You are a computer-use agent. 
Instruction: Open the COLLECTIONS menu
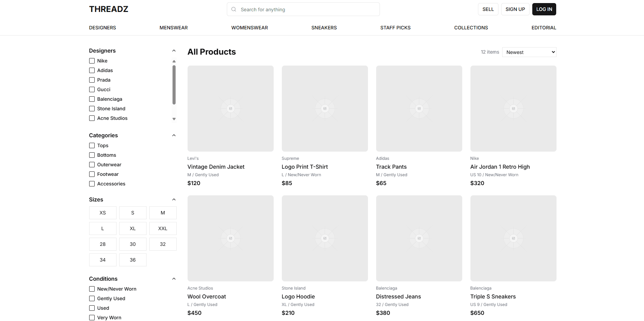pos(471,28)
